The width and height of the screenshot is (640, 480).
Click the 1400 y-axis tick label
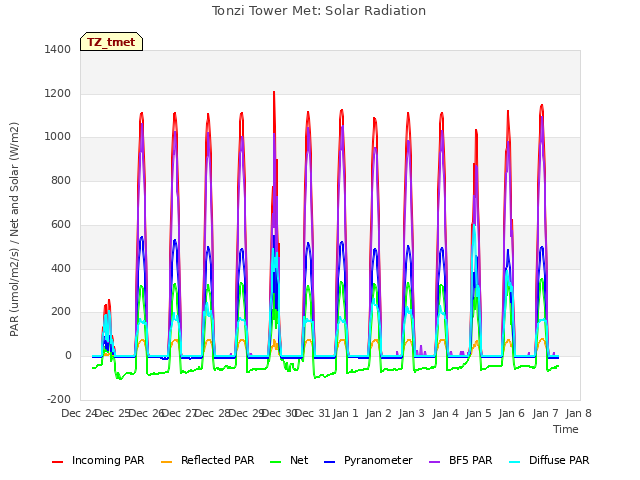pos(58,49)
